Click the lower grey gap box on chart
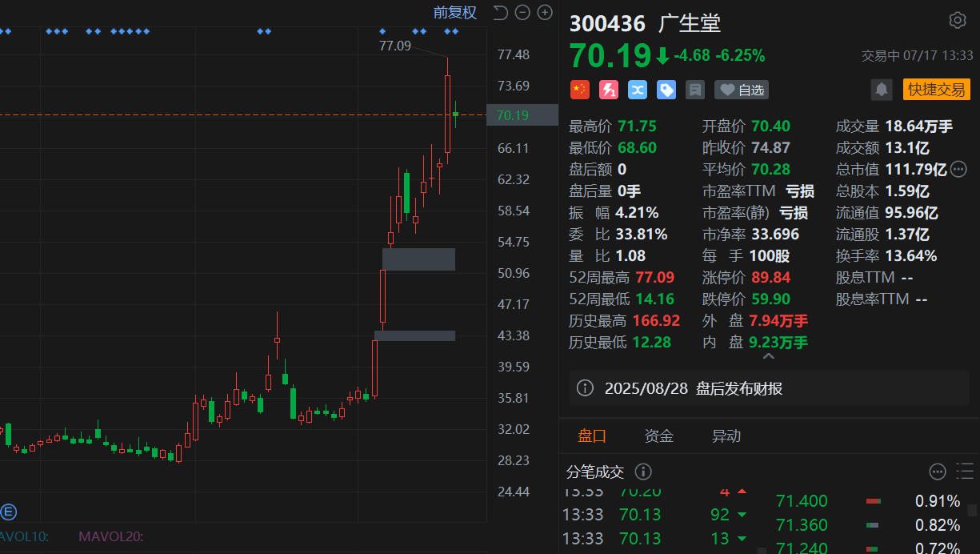Image resolution: width=980 pixels, height=554 pixels. point(414,335)
